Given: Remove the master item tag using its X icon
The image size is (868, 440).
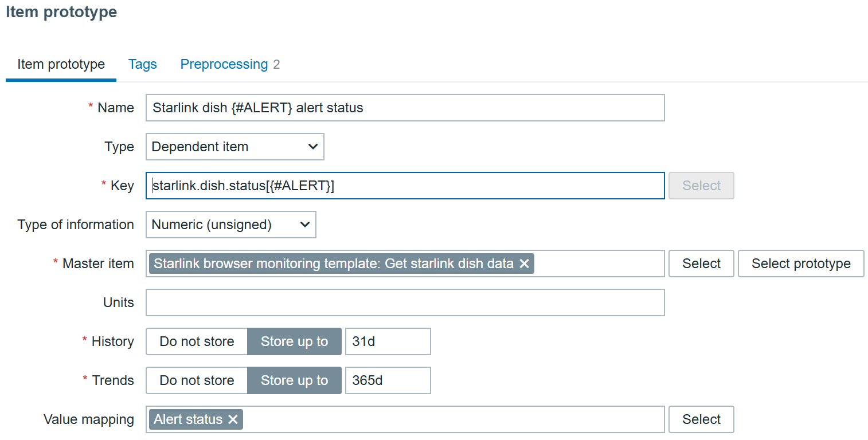Looking at the screenshot, I should tap(523, 264).
